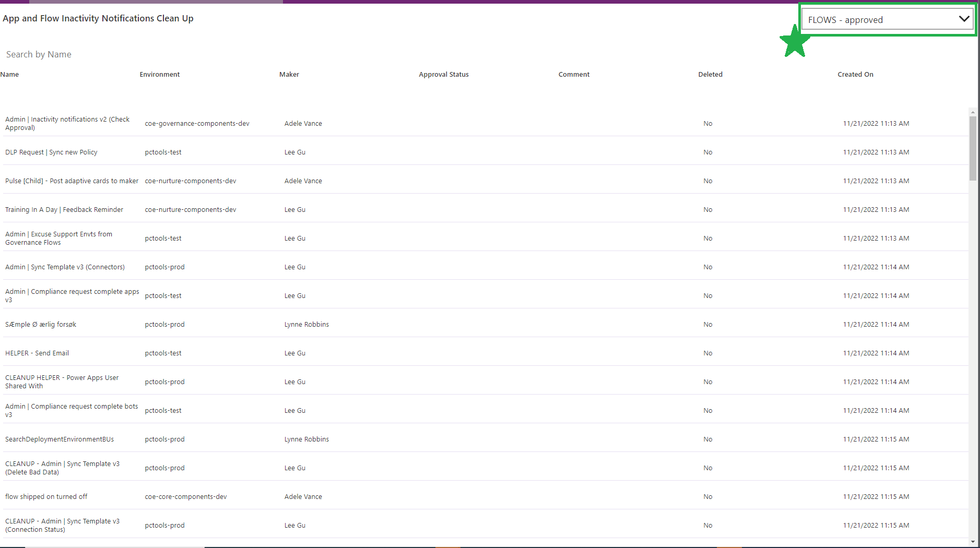Image resolution: width=980 pixels, height=548 pixels.
Task: Select Admin | Compliance request complete bots v3
Action: click(x=72, y=410)
